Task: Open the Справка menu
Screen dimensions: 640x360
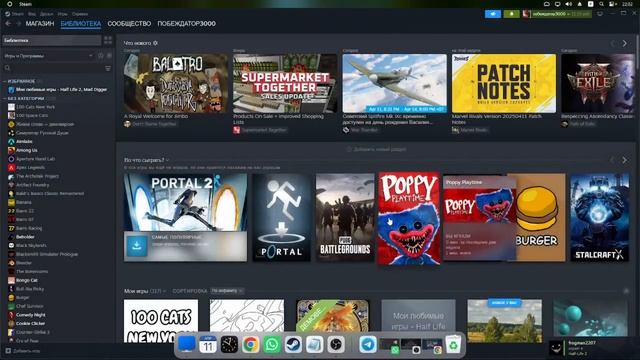Action: [x=80, y=14]
